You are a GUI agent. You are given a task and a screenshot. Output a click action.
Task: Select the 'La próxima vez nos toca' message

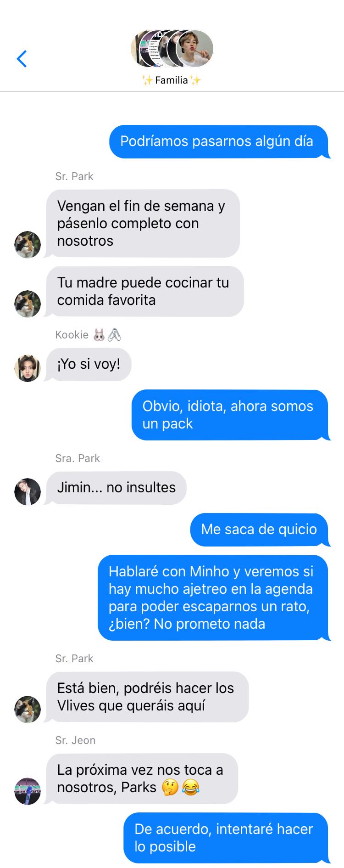pos(141,778)
